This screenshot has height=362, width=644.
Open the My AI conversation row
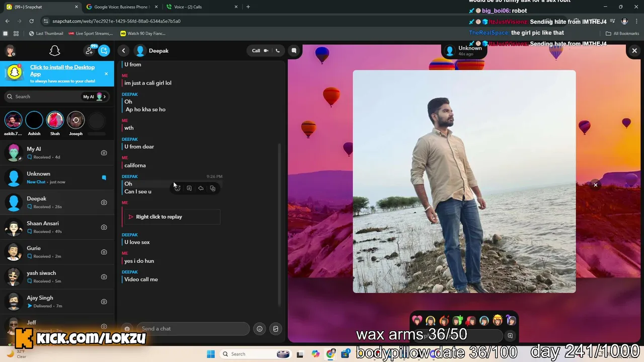coord(57,153)
